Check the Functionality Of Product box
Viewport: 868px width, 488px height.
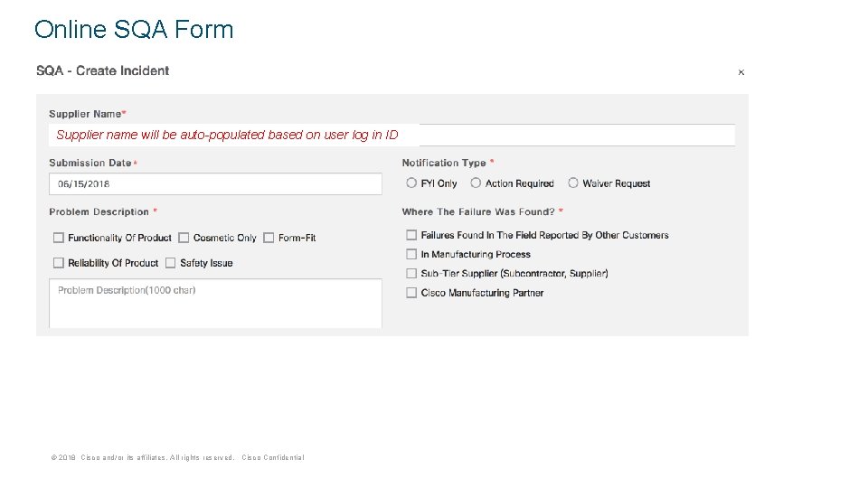(x=59, y=238)
